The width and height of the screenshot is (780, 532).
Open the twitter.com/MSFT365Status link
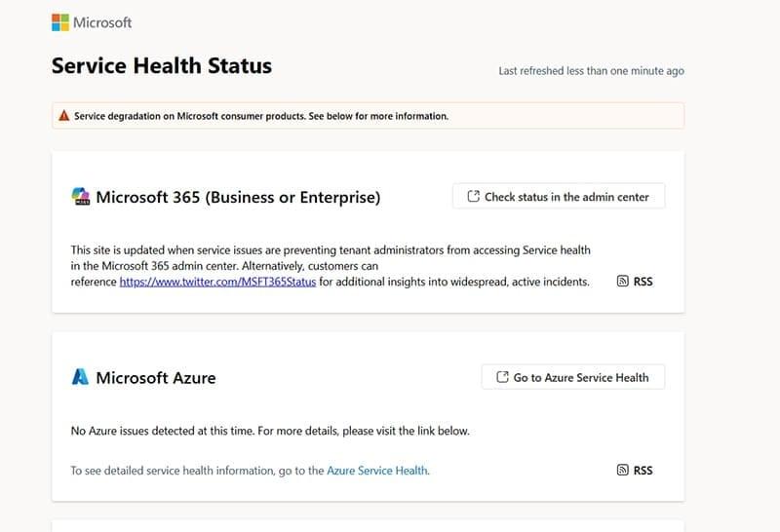tap(217, 283)
